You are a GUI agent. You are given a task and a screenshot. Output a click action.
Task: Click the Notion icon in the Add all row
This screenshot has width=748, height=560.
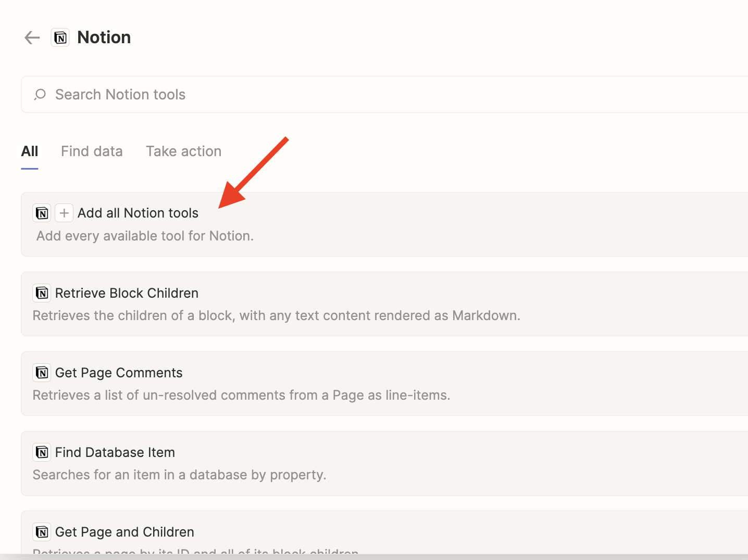coord(42,213)
